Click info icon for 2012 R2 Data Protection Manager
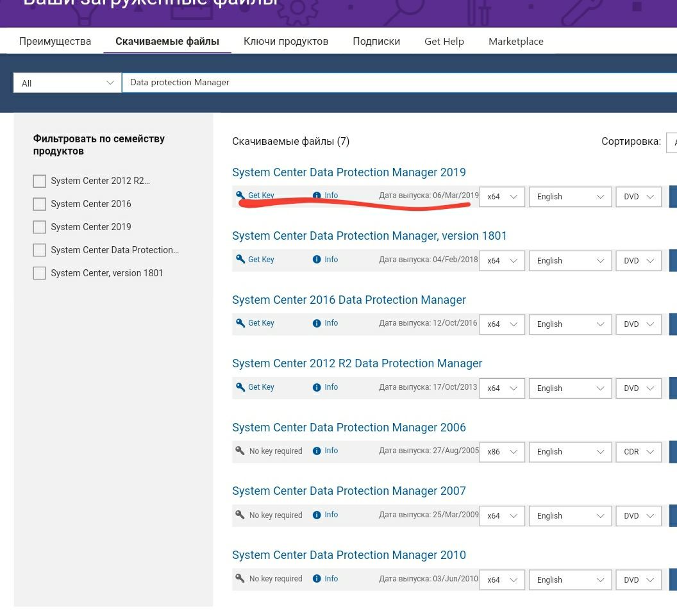 coord(317,387)
